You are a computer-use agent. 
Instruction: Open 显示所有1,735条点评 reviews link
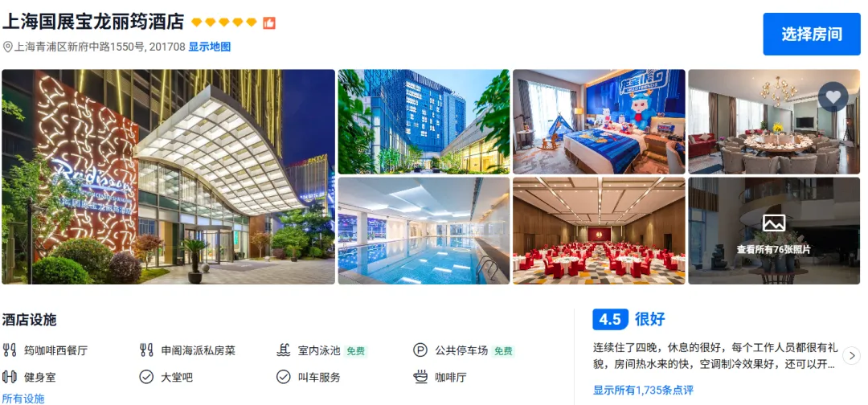pos(643,390)
